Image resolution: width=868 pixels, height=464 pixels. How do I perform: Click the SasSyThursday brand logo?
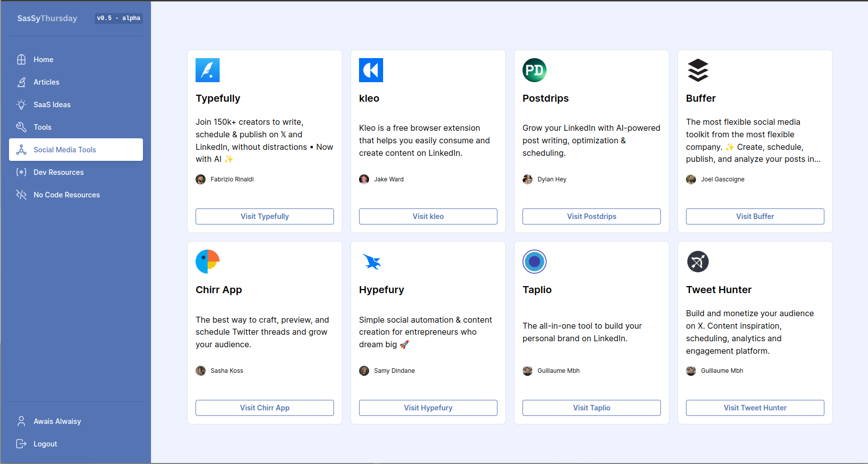coord(47,19)
